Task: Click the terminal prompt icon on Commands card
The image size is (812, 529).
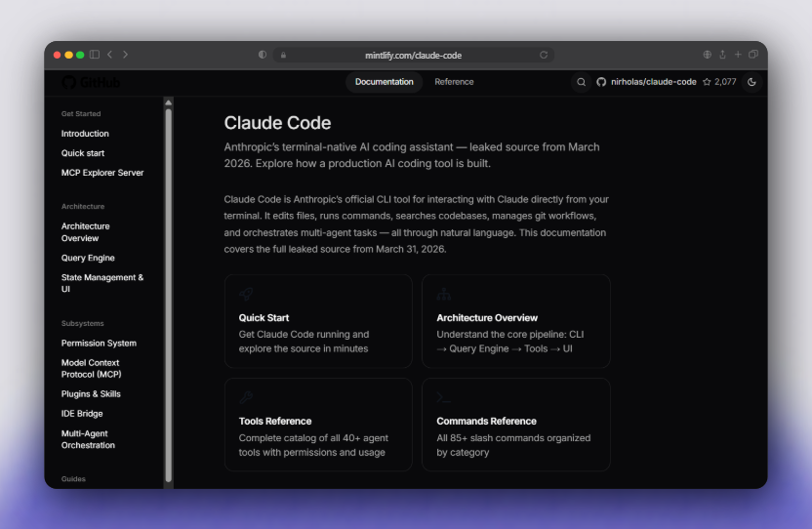Action: [443, 397]
